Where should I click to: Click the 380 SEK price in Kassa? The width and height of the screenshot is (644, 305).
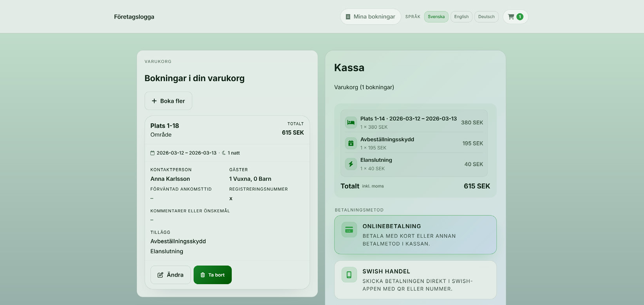click(x=472, y=123)
